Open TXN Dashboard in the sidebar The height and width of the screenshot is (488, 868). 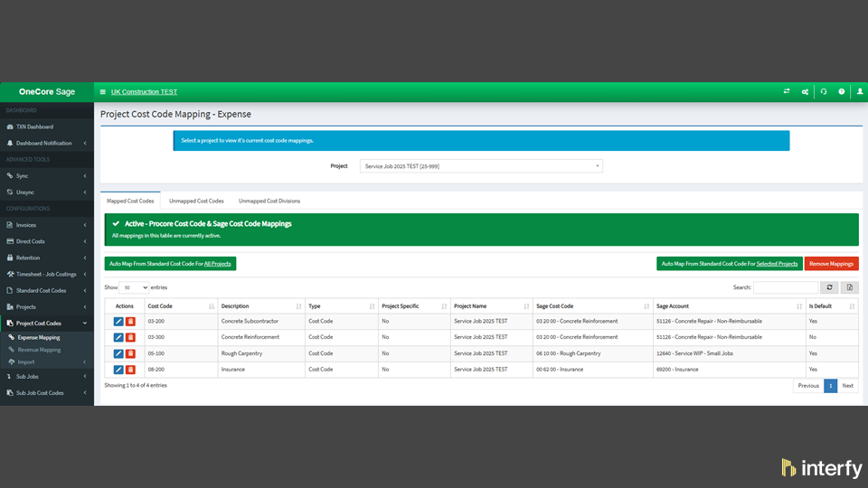click(47, 127)
